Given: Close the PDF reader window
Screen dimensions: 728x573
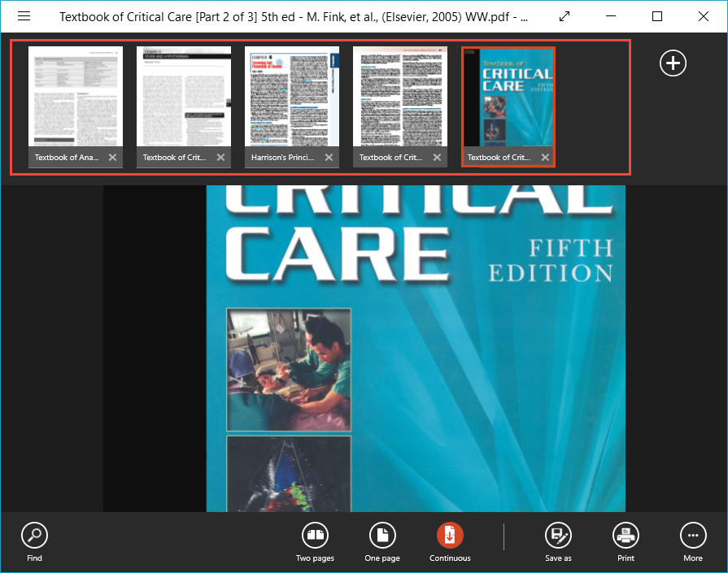Looking at the screenshot, I should (x=704, y=17).
